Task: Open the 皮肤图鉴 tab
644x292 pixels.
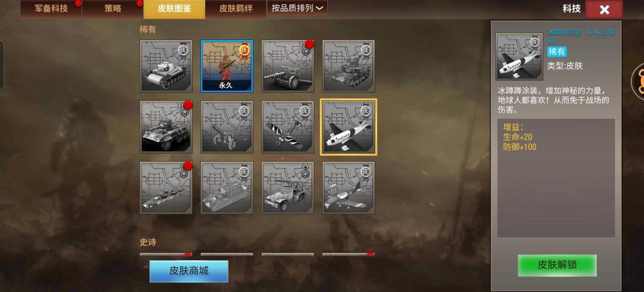Action: click(x=174, y=8)
